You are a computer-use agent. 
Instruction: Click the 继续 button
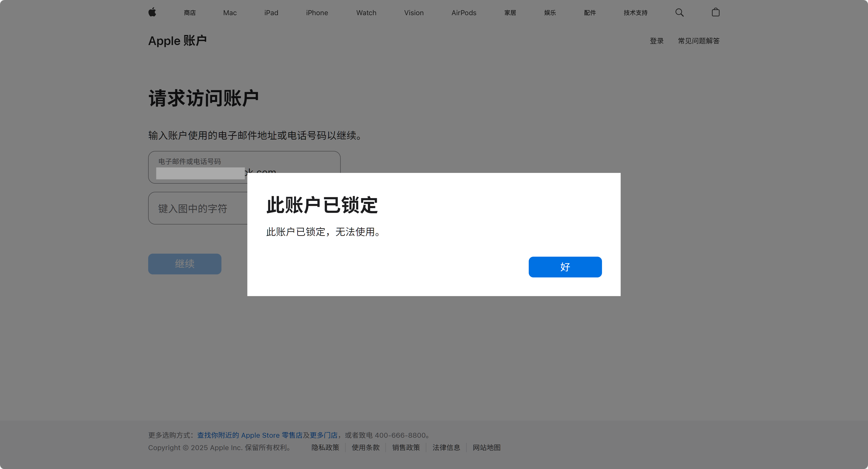pyautogui.click(x=185, y=264)
